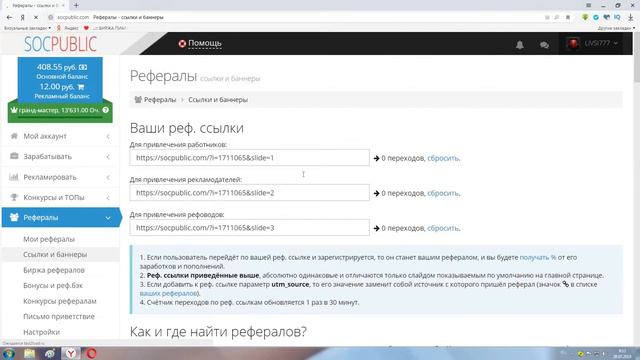The image size is (640, 360).
Task: Open File Explorer from the taskbar
Action: (29, 353)
